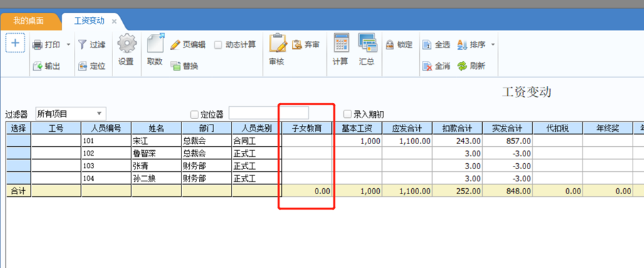Click the 定位器 search input field
Screen dimensions: 644x268
[x=269, y=113]
